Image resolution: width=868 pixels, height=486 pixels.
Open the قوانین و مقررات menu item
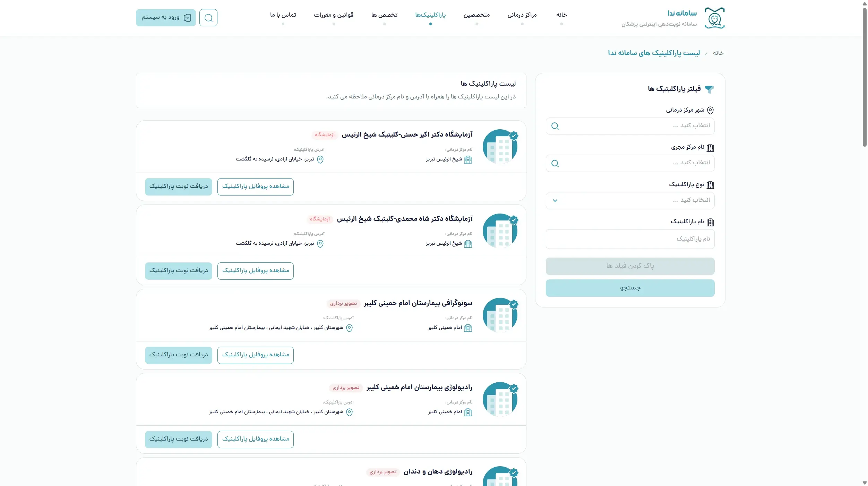334,15
